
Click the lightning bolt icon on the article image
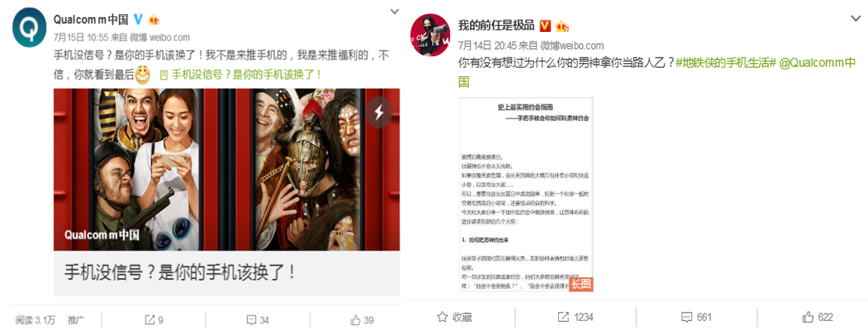(379, 112)
